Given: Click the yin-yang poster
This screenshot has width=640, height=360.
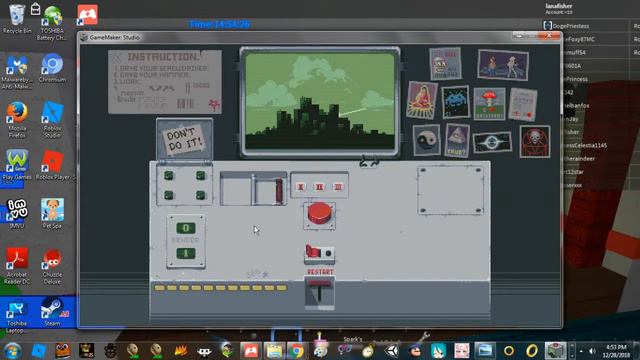Looking at the screenshot, I should [427, 140].
